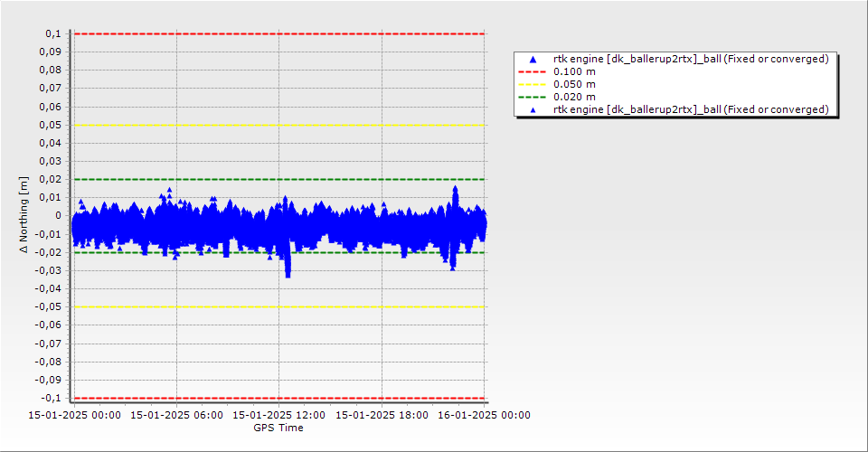Screen dimensions: 868x452
Task: Select the red dashed swatch in legend
Action: pyautogui.click(x=532, y=72)
